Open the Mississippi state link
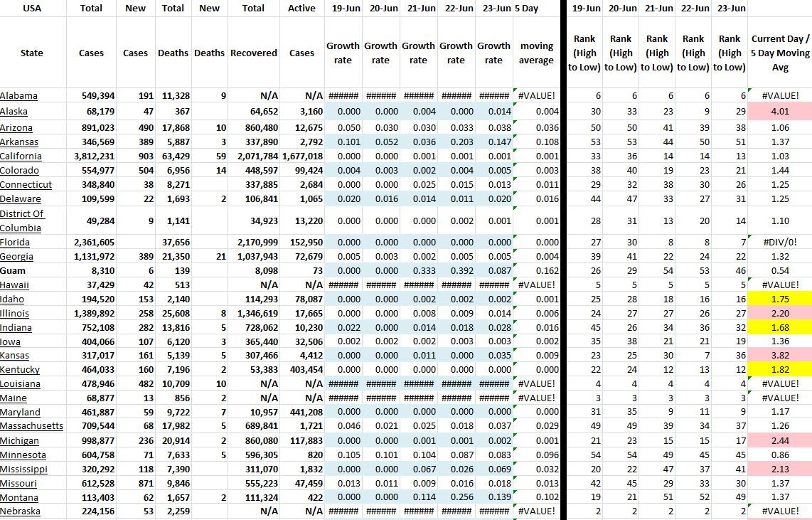This screenshot has width=812, height=520. tap(23, 469)
